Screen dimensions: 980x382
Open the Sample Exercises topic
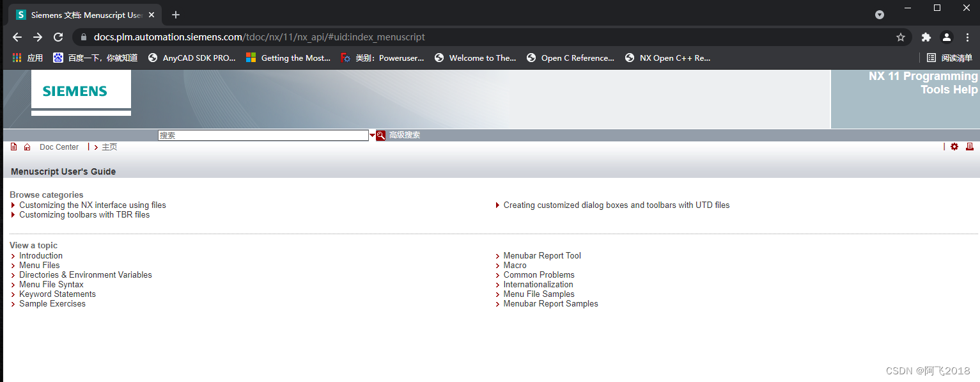click(x=52, y=304)
